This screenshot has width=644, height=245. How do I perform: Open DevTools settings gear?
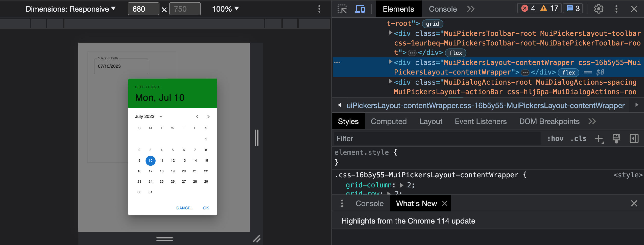pos(599,9)
